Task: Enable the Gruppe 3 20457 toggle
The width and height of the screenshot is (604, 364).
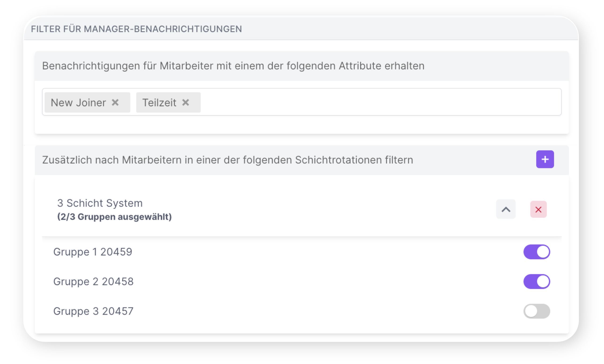Action: click(537, 311)
